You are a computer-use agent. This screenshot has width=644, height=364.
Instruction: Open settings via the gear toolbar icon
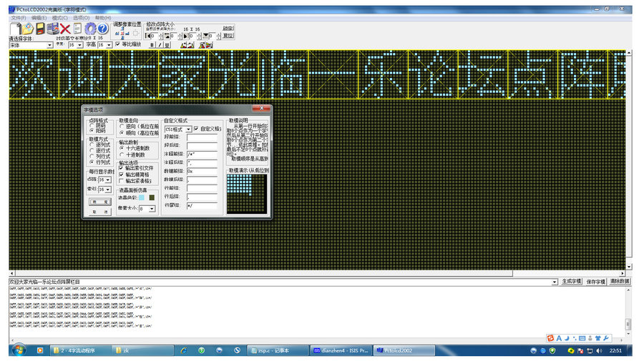[90, 28]
